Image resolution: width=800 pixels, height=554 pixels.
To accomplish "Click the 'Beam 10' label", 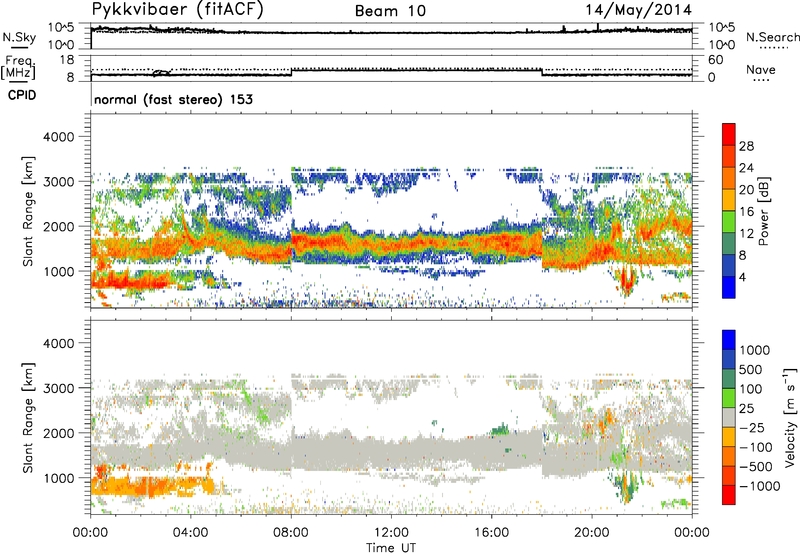I will coord(390,11).
